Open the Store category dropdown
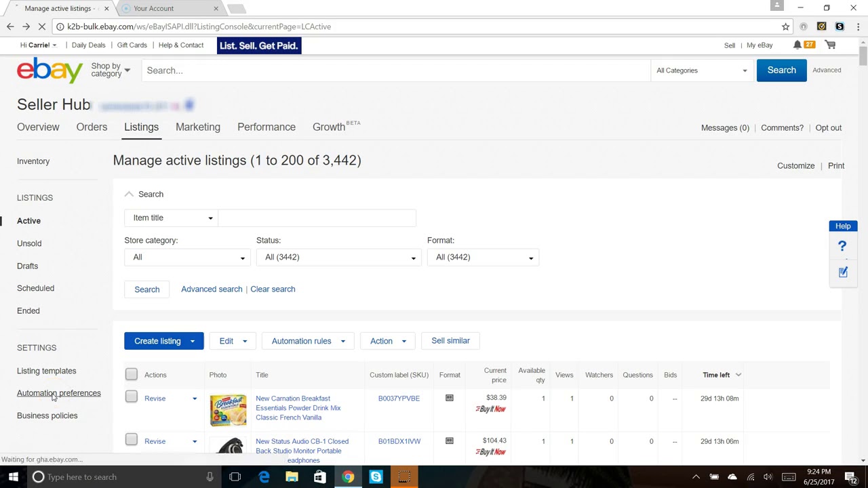This screenshot has width=868, height=488. pyautogui.click(x=187, y=258)
